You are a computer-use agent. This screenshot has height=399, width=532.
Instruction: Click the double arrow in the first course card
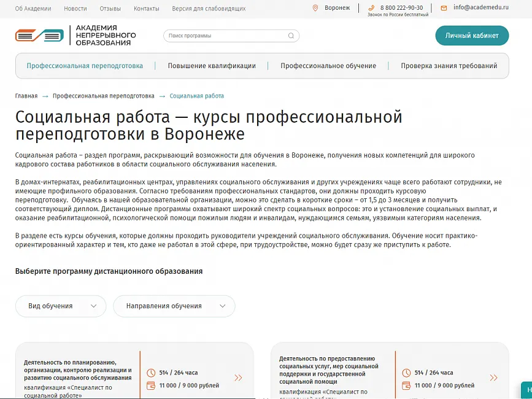pos(238,378)
